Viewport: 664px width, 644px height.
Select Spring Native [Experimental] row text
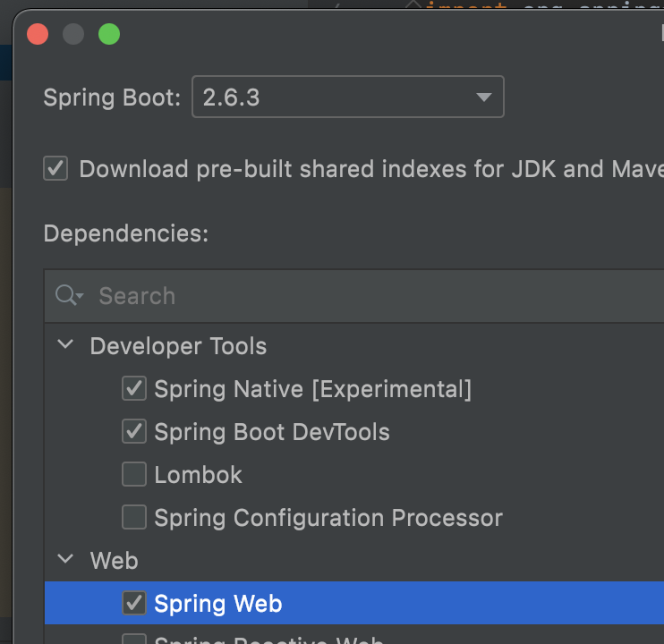[313, 389]
